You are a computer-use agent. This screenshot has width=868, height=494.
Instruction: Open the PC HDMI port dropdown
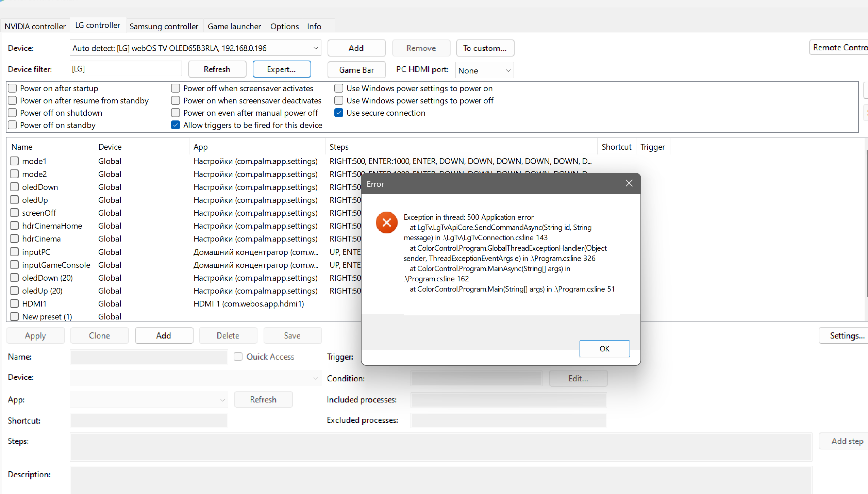pyautogui.click(x=508, y=70)
